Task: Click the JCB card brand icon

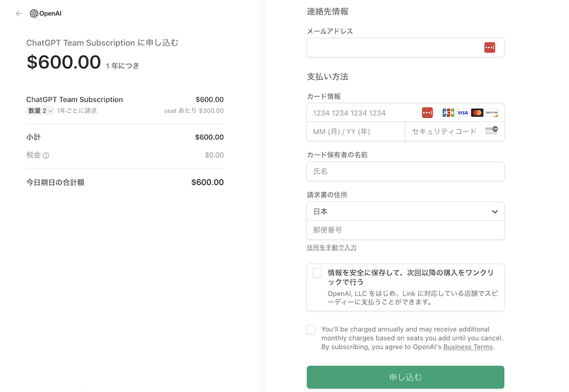Action: 448,113
